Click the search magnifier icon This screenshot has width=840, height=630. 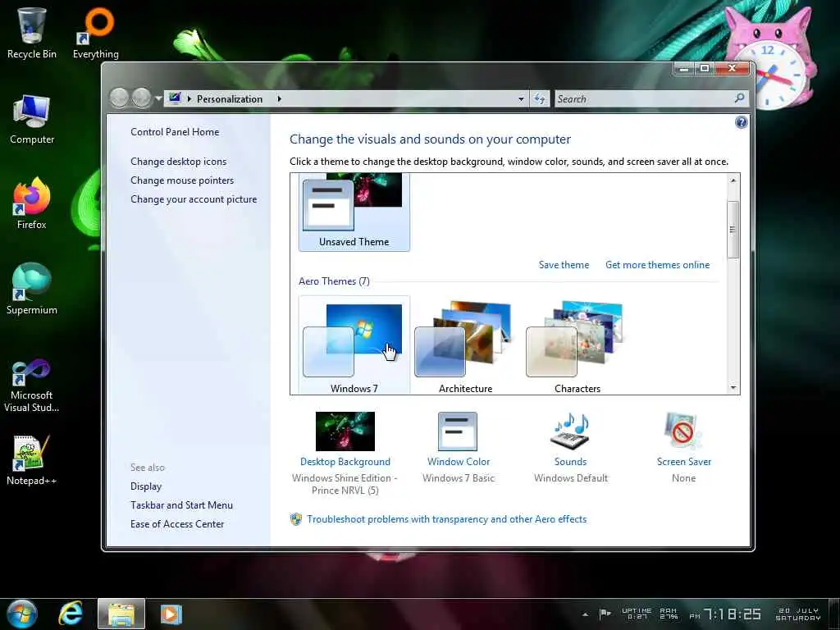(x=739, y=98)
